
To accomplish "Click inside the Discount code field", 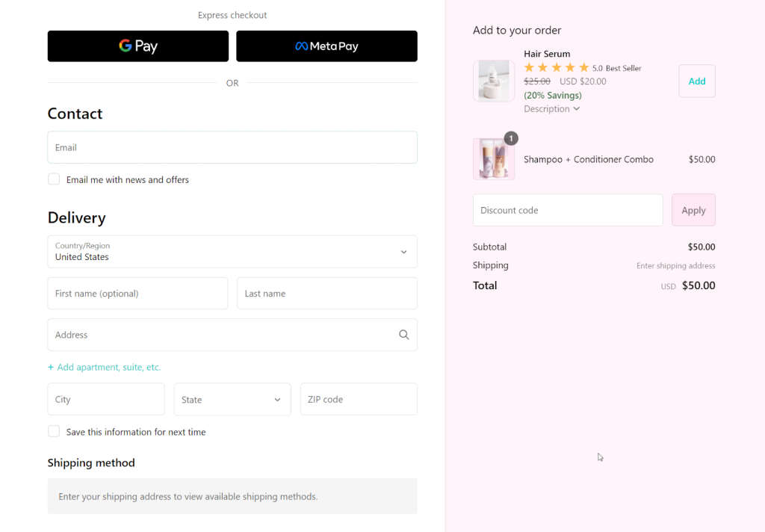I will [x=568, y=210].
